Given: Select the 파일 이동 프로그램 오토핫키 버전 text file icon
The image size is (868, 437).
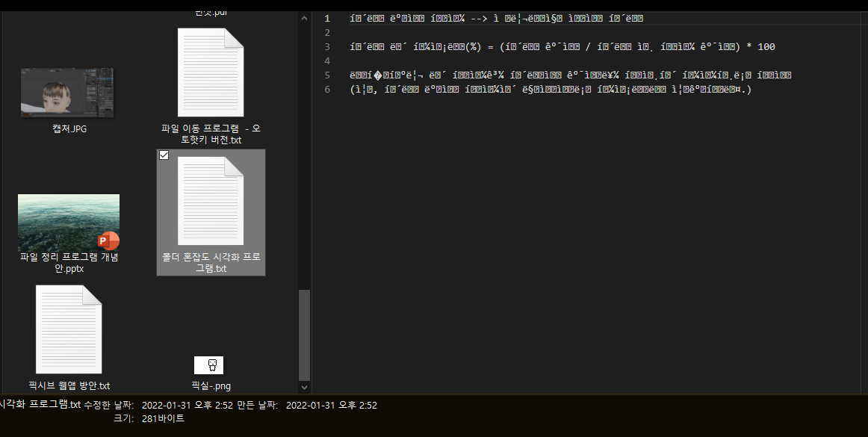Looking at the screenshot, I should 211,72.
